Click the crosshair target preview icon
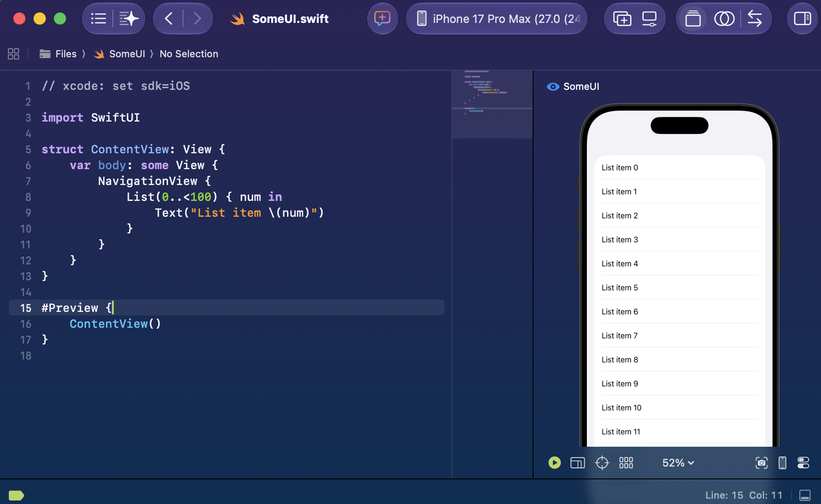Screen dimensions: 821x504 (602, 463)
